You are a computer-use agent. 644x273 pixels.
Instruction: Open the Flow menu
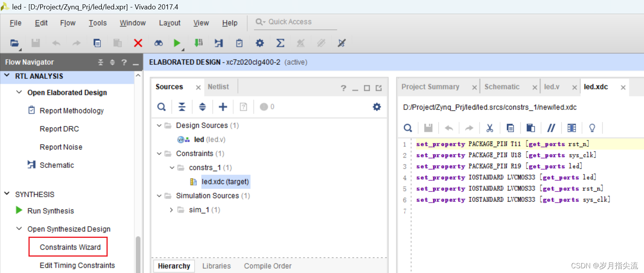tap(67, 23)
